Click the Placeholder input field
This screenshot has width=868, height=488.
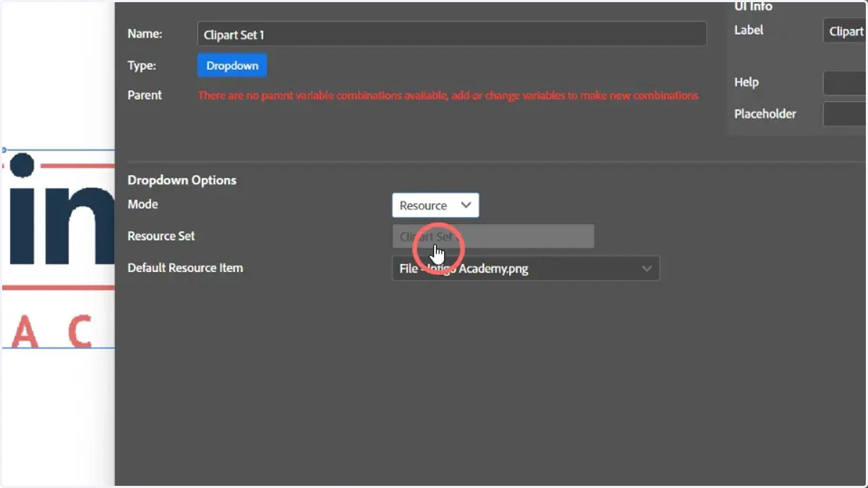[845, 114]
